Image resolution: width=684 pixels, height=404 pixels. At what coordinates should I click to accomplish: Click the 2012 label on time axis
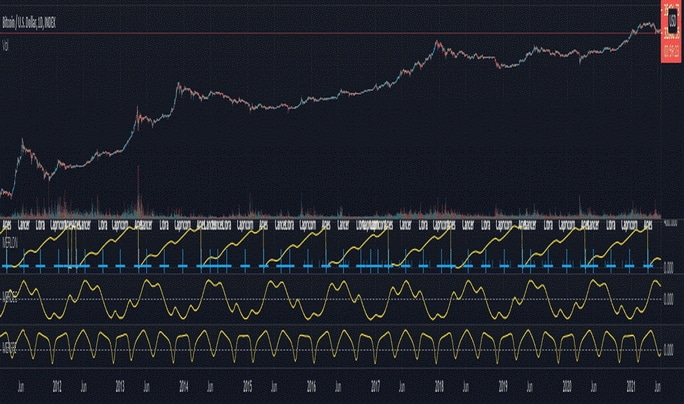[57, 387]
